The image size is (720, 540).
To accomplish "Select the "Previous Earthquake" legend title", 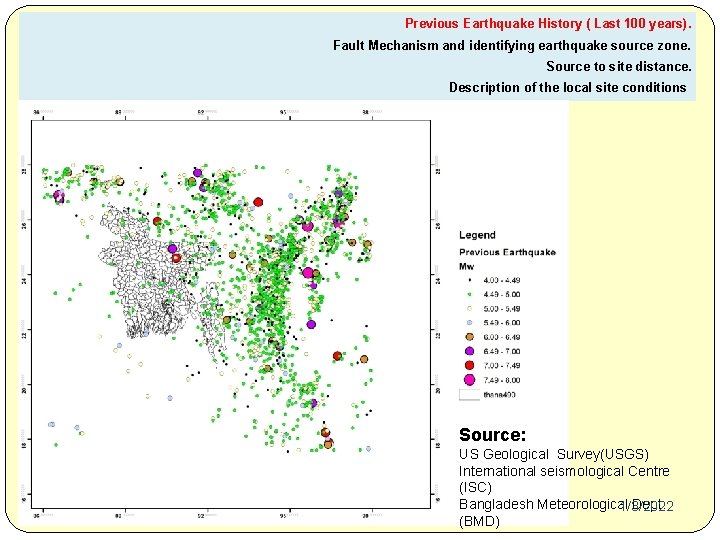I will tap(507, 252).
